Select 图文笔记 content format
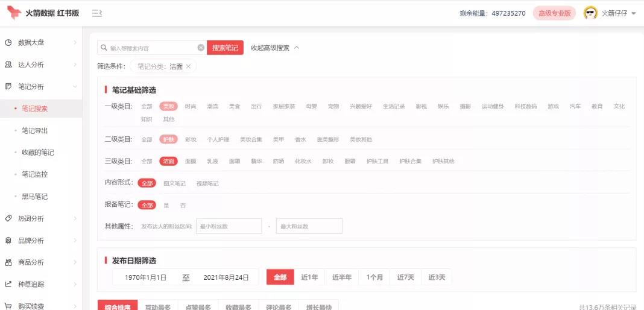The image size is (644, 310). [x=174, y=183]
